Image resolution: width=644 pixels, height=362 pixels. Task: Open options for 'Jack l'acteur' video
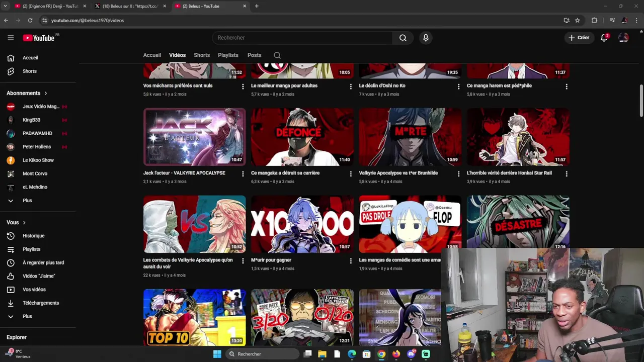click(243, 174)
